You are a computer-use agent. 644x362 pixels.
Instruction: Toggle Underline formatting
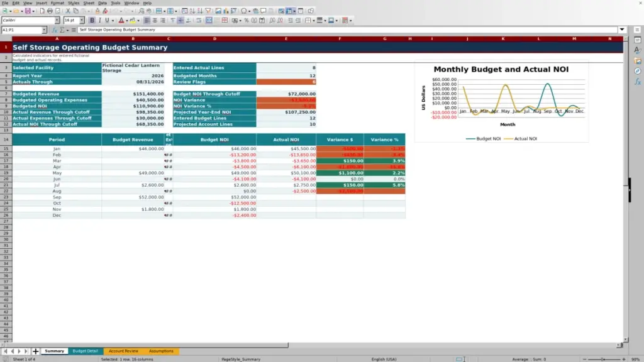pos(107,20)
